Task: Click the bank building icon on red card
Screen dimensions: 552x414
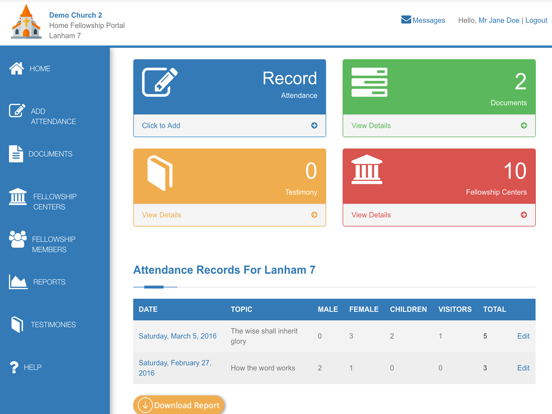Action: tap(367, 169)
